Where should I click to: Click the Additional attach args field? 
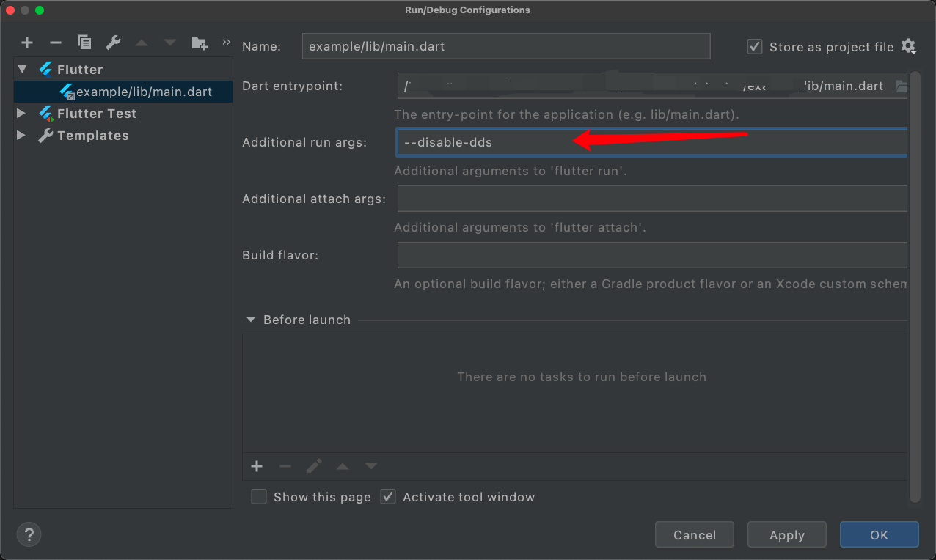tap(653, 199)
